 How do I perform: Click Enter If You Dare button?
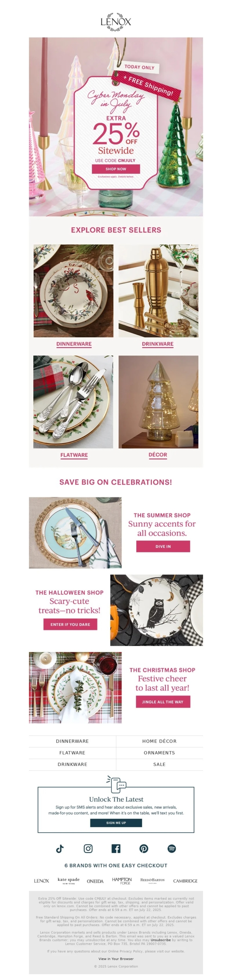point(70,624)
